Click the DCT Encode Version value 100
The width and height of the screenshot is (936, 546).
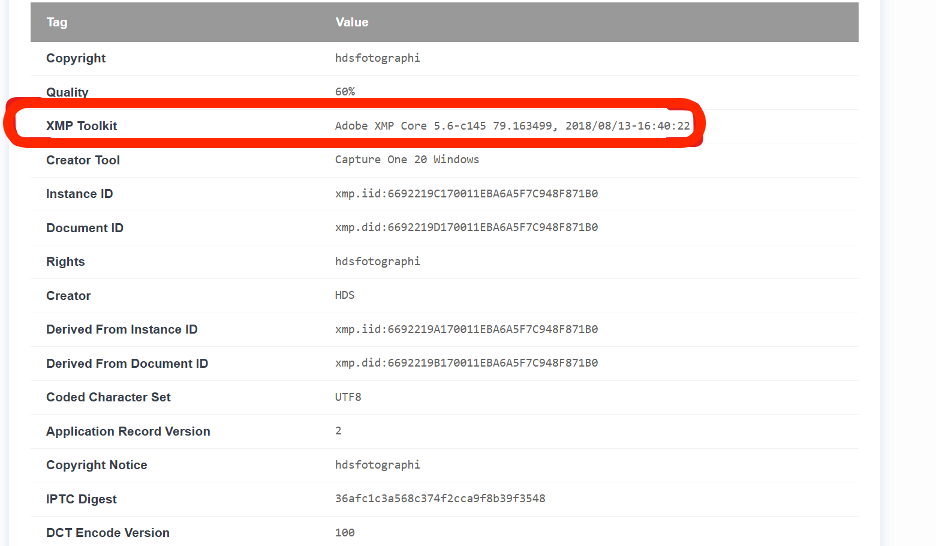pos(345,533)
